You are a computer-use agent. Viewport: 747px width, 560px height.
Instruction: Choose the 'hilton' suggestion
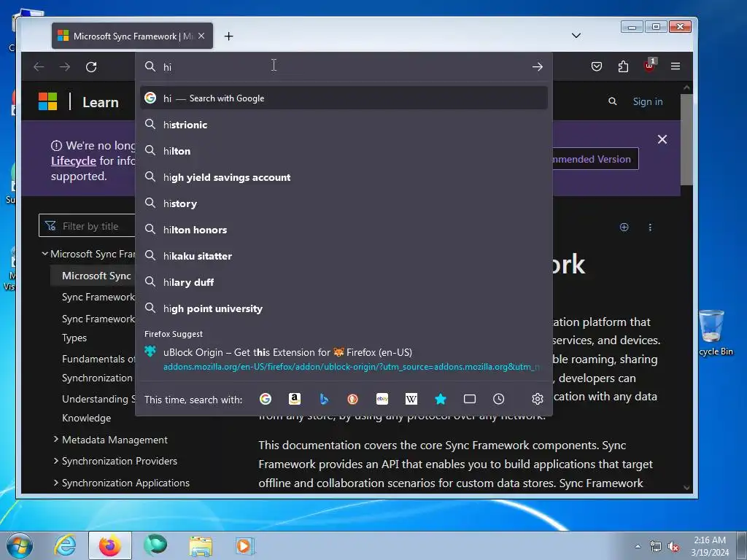pyautogui.click(x=344, y=151)
